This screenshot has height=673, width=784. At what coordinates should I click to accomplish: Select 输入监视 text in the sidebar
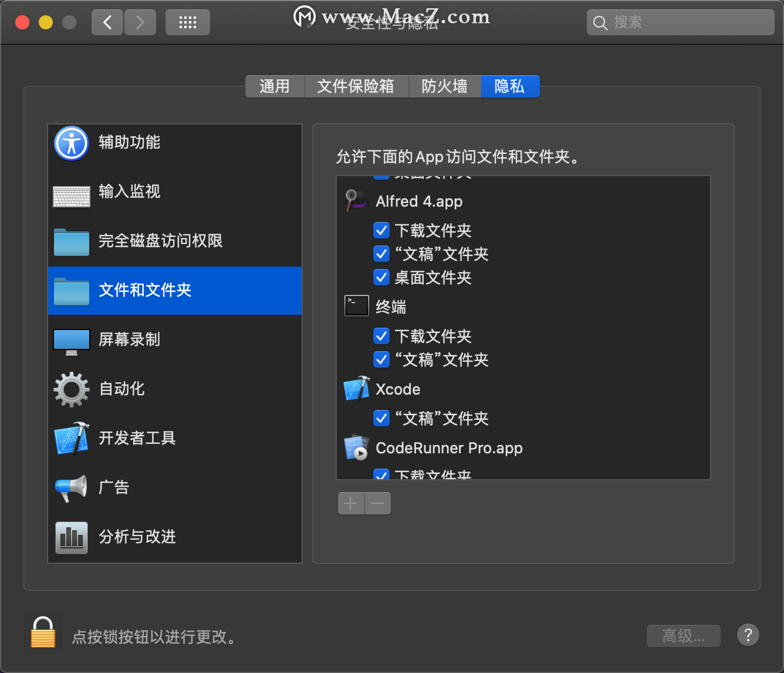pyautogui.click(x=129, y=192)
